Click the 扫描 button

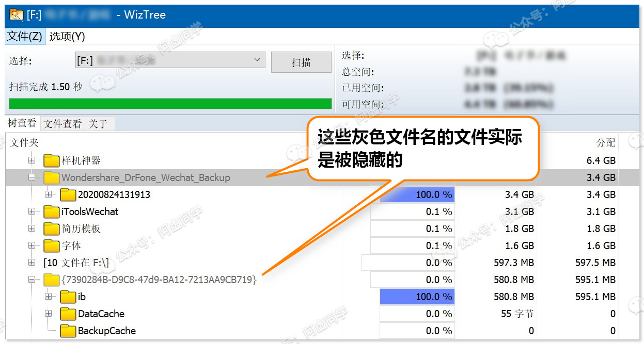click(301, 62)
